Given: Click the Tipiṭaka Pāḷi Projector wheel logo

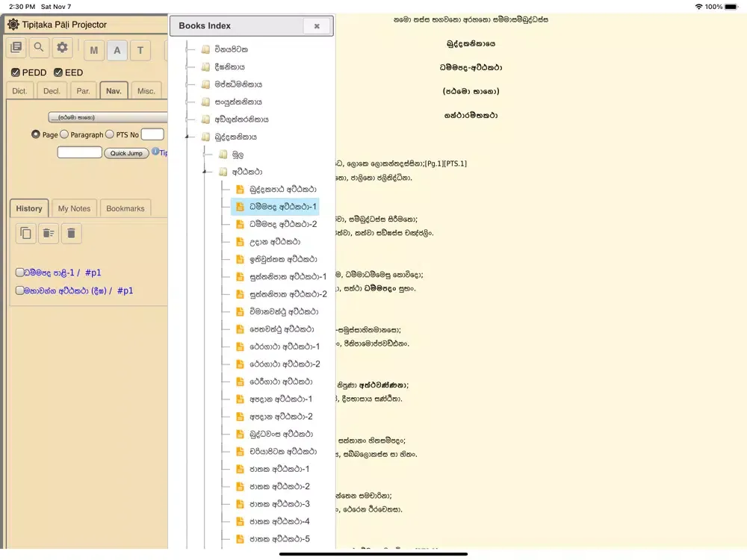Looking at the screenshot, I should tap(13, 25).
